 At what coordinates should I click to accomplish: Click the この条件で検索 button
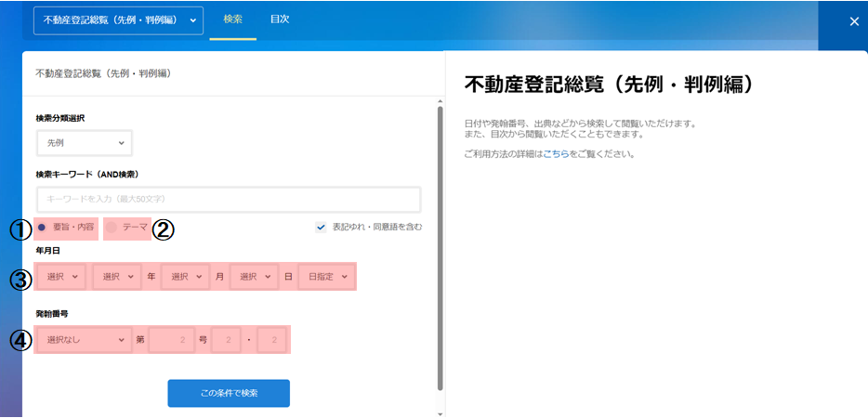[229, 394]
